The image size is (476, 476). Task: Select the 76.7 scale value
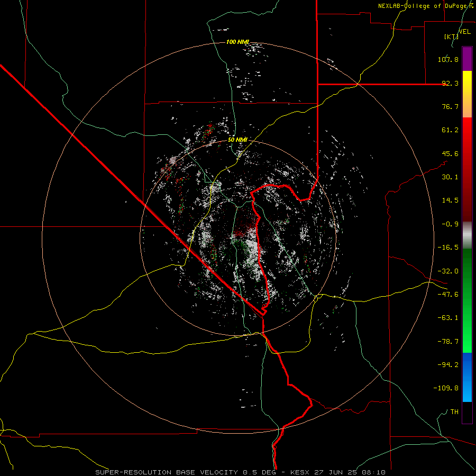[450, 106]
